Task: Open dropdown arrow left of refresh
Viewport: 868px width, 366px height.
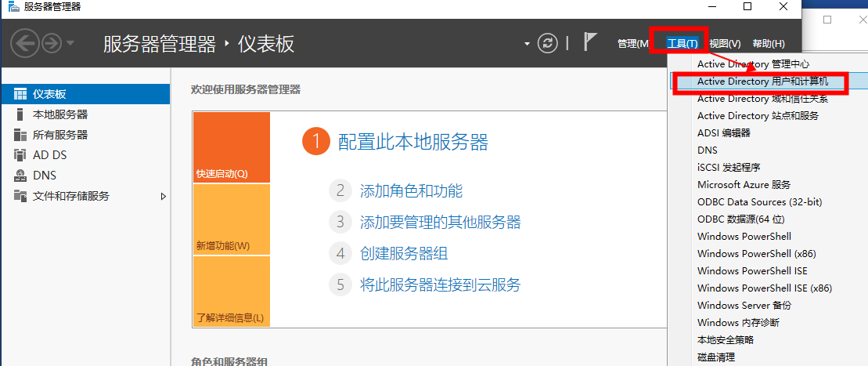Action: (527, 44)
